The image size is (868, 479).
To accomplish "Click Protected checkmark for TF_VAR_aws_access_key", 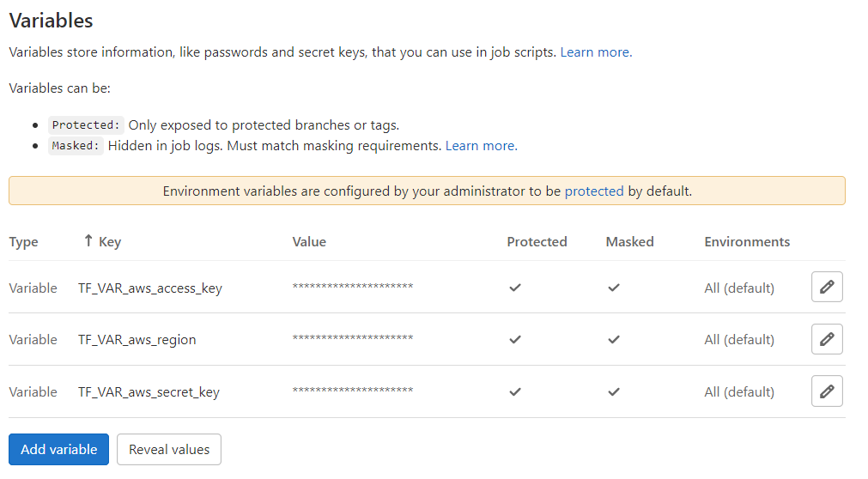I will point(515,288).
